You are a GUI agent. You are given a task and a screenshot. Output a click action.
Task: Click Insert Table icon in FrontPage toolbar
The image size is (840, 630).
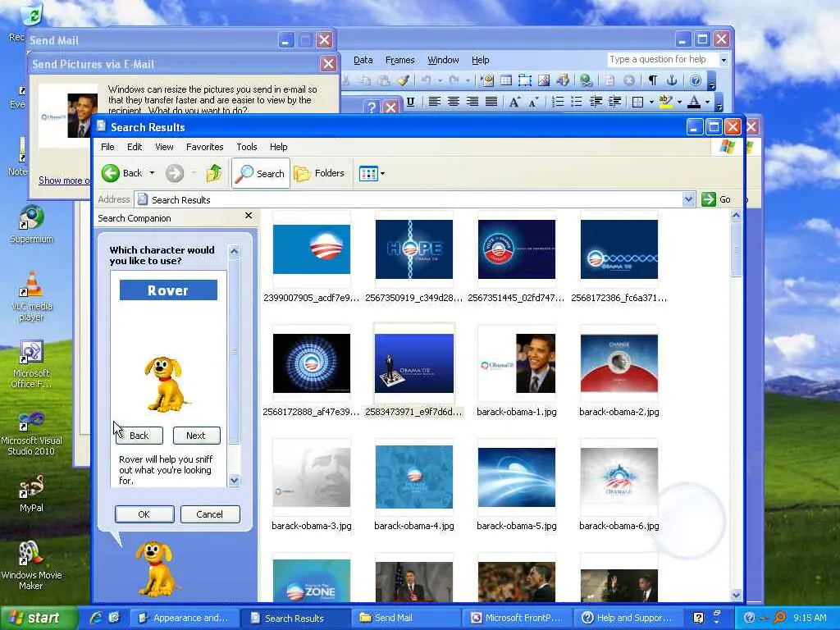tap(505, 80)
